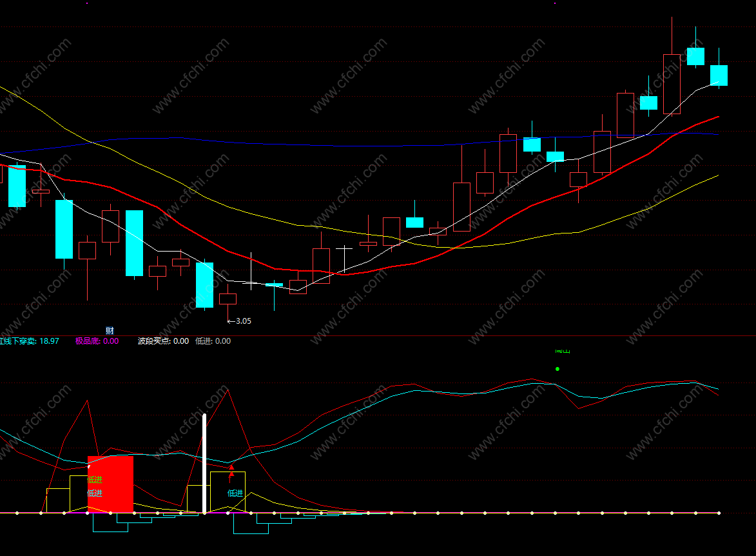Click the magenta 极品底 0.00 label

click(97, 341)
